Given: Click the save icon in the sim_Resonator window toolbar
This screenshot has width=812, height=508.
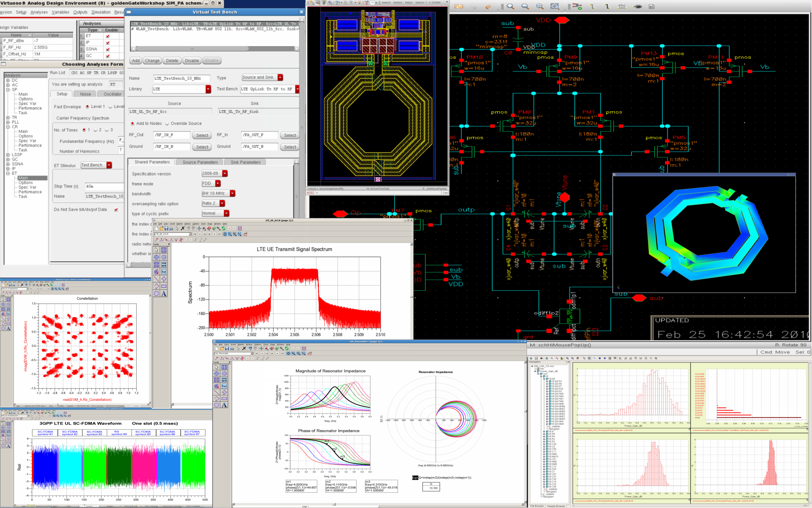Looking at the screenshot, I should coord(227,348).
